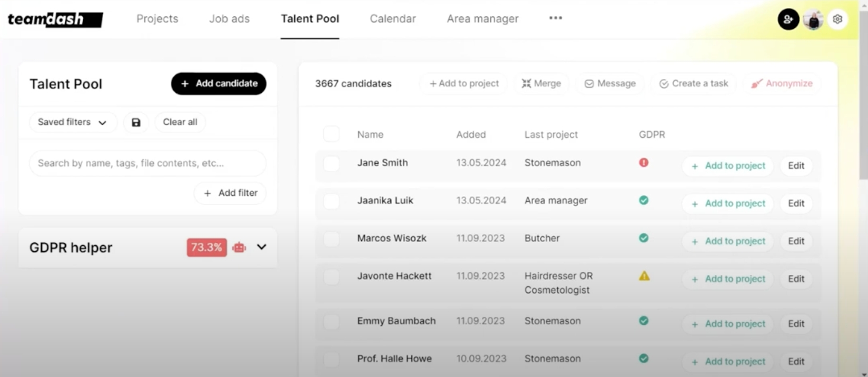The height and width of the screenshot is (377, 868).
Task: Click Javonte Hackett's yellow GDPR warning icon
Action: pos(644,276)
